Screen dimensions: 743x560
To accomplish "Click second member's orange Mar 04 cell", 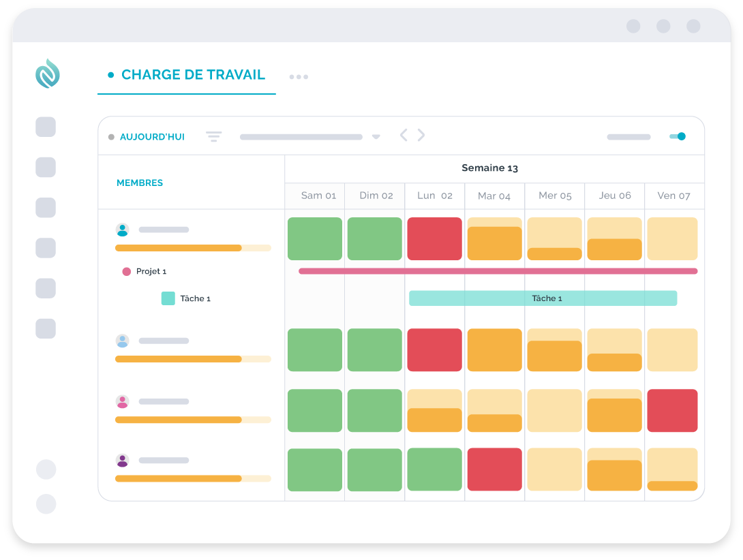I will point(495,350).
